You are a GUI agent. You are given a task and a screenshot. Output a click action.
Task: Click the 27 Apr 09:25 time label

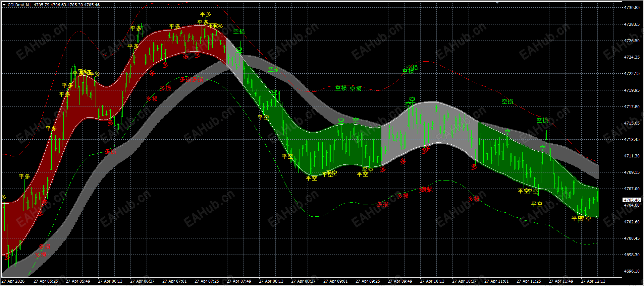(x=368, y=281)
